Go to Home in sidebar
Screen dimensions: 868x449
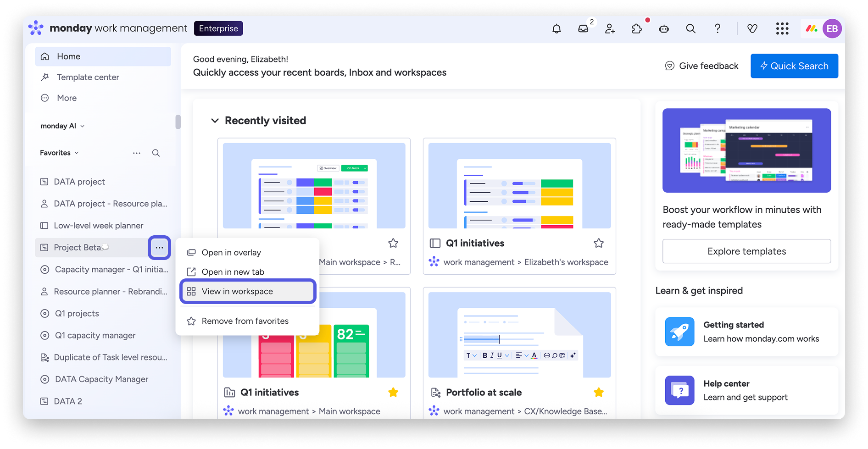click(103, 56)
